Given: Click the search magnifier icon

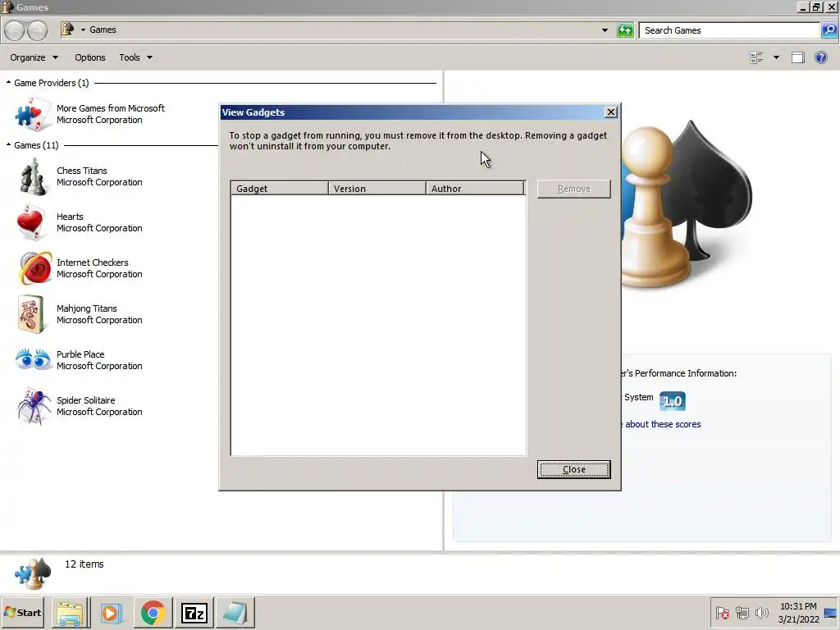Looking at the screenshot, I should (x=829, y=30).
